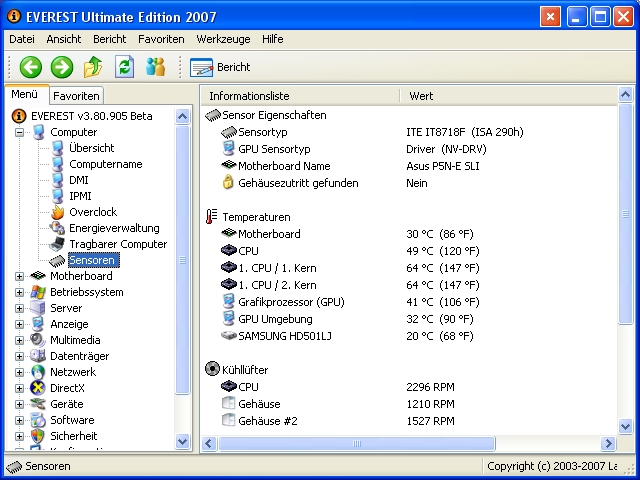
Task: Click the Sensoren chip icon in tree
Action: pyautogui.click(x=57, y=260)
